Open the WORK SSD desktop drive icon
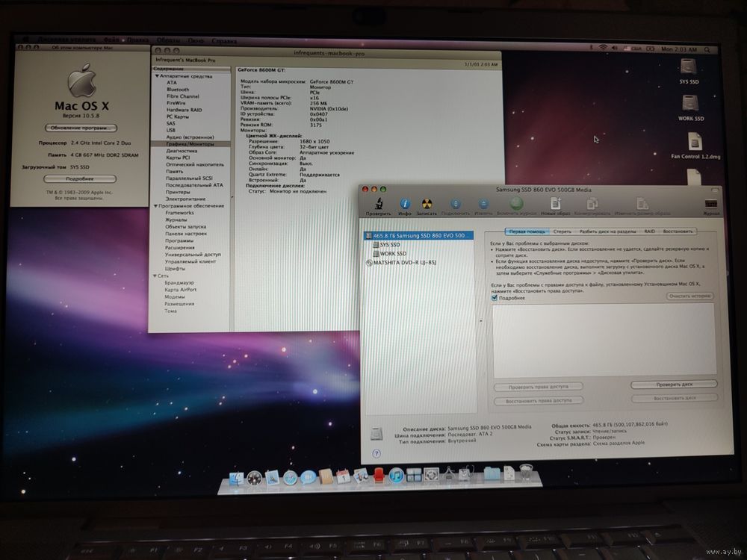The width and height of the screenshot is (747, 560). pyautogui.click(x=691, y=105)
